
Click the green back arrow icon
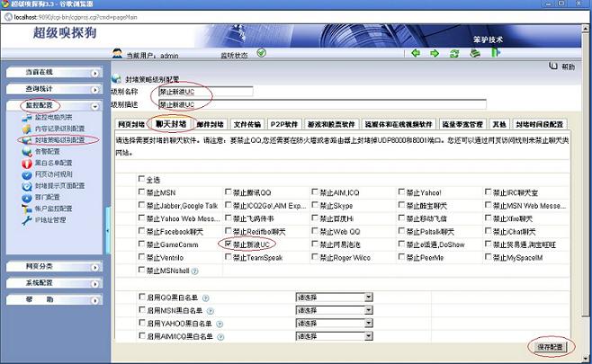416,53
